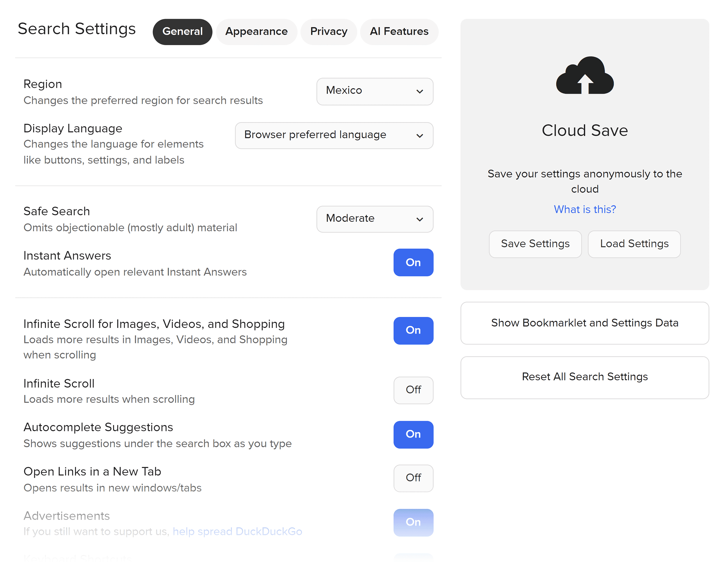Open the Display Language dropdown
Image resolution: width=728 pixels, height=562 pixels.
(334, 136)
